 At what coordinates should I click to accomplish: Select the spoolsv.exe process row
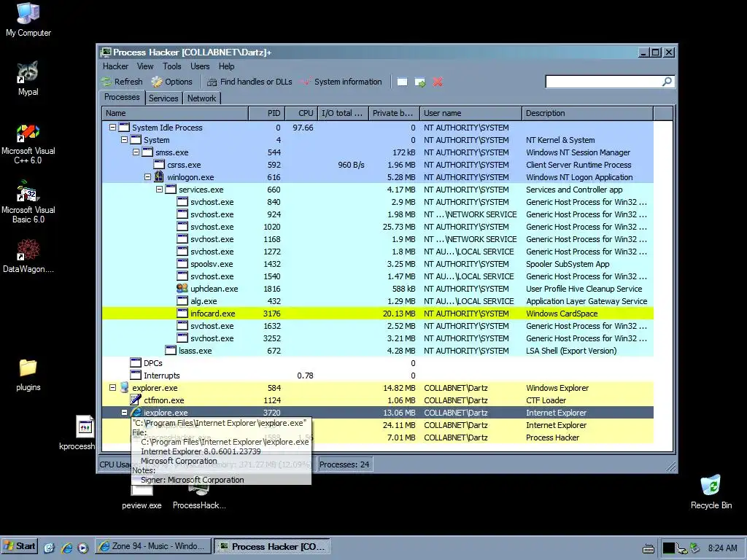pos(378,264)
